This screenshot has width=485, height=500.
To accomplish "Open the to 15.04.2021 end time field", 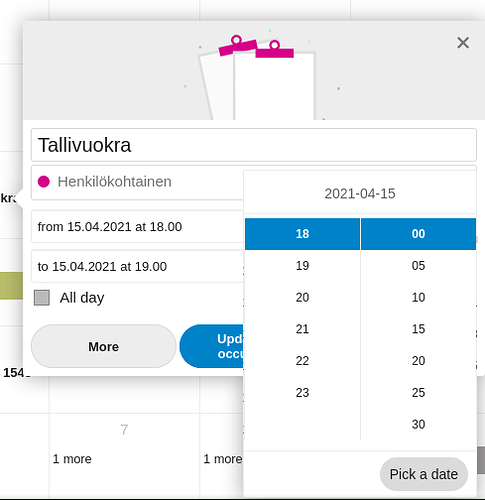I will pos(138,267).
